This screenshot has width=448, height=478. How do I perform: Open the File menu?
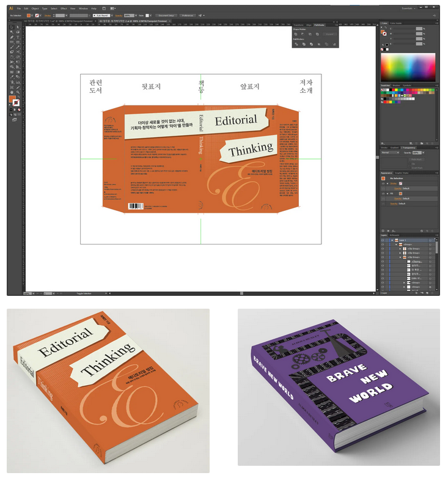(x=19, y=9)
